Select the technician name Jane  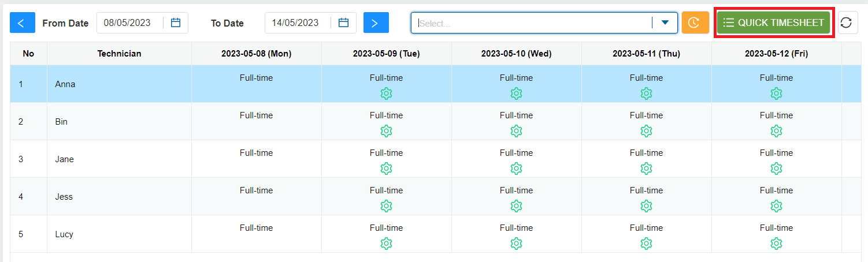[x=65, y=159]
